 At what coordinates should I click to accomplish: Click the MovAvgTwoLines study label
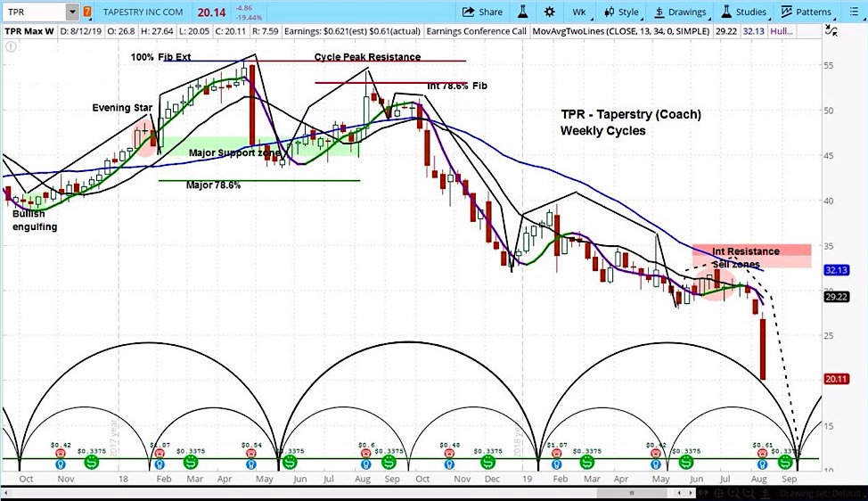[620, 31]
